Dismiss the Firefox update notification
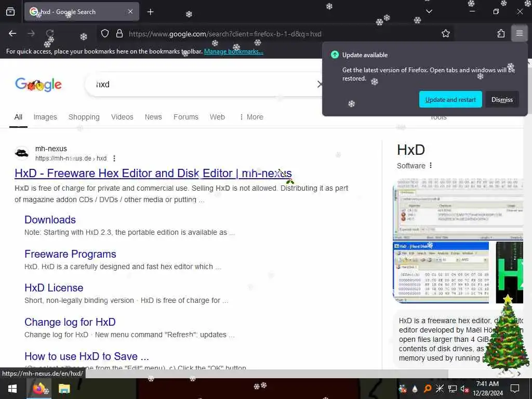Screen dimensions: 532x399 (x=502, y=99)
